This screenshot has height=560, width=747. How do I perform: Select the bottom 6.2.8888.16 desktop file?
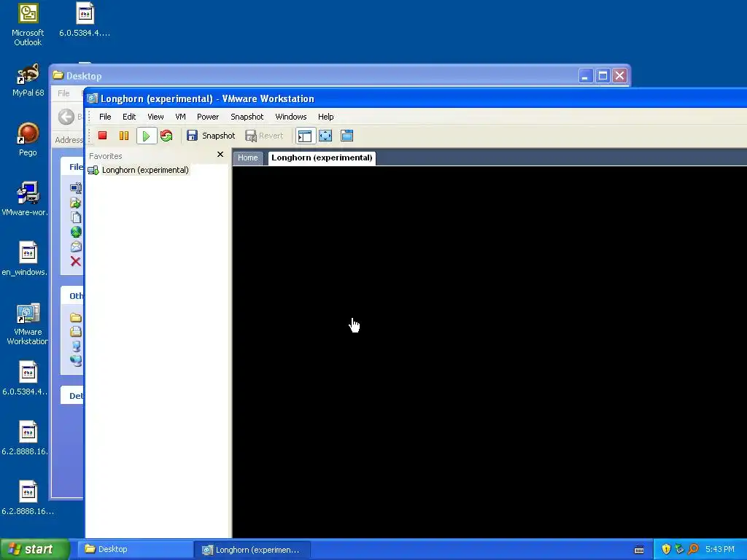(x=28, y=498)
